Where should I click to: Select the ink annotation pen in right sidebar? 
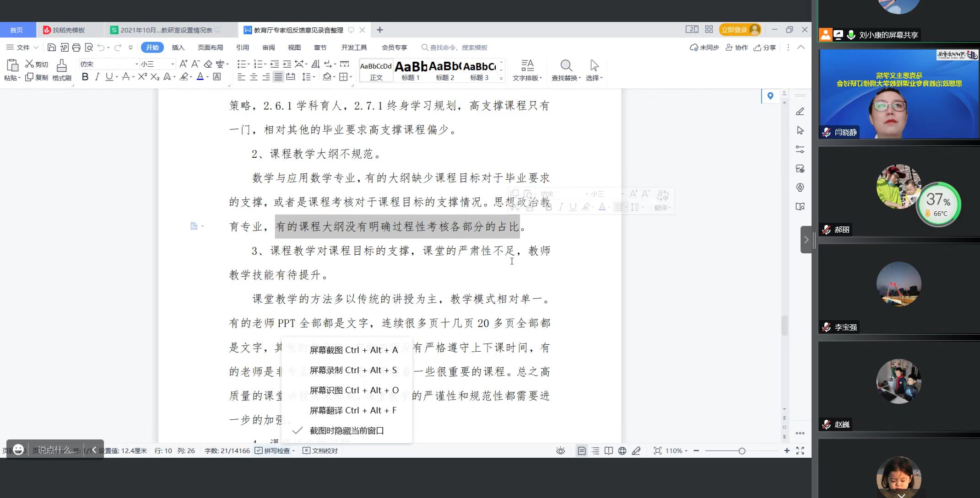(x=800, y=112)
